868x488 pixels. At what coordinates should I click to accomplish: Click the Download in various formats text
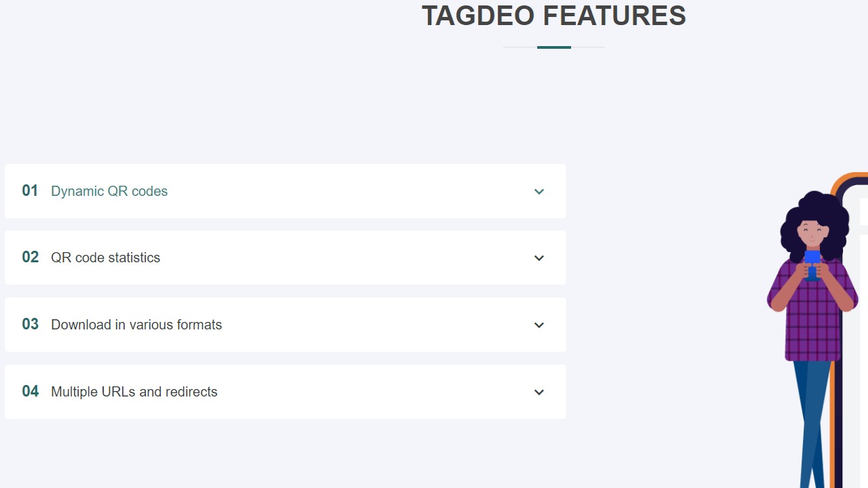(136, 325)
